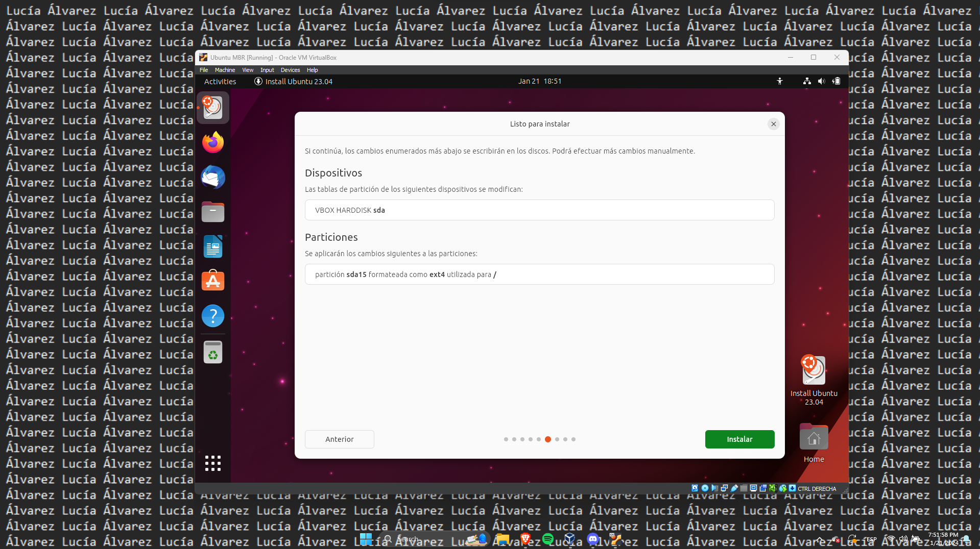980x549 pixels.
Task: Click the date and time Jan 21
Action: coord(539,81)
